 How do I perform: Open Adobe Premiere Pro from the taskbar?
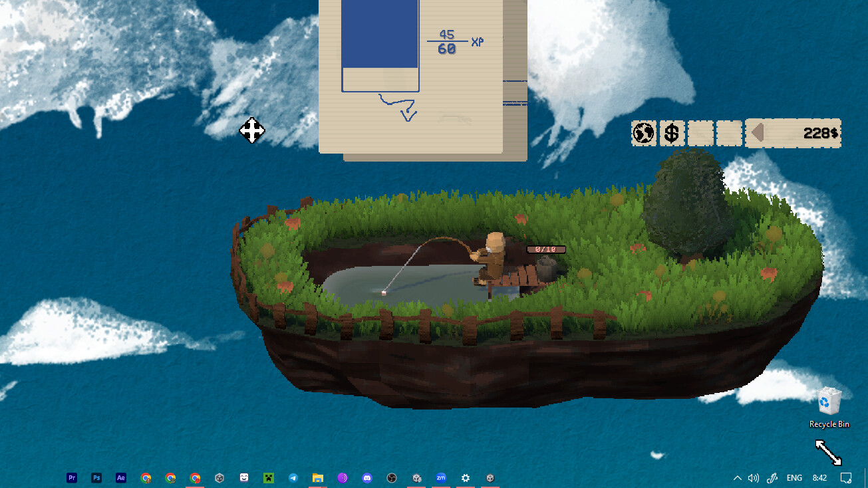pos(72,477)
